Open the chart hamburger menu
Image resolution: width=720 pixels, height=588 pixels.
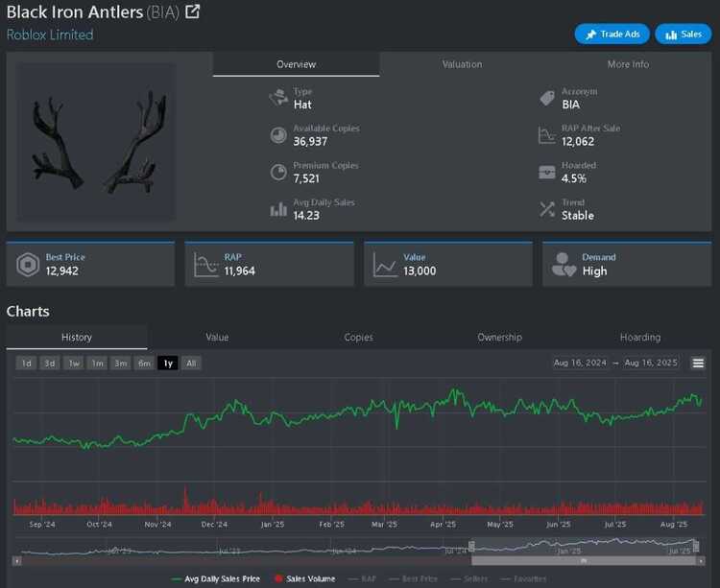698,364
